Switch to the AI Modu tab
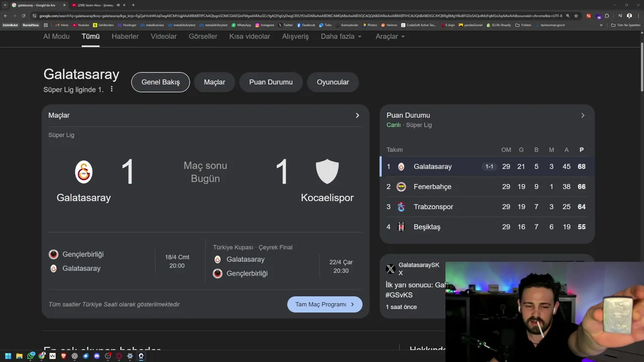 (56, 36)
